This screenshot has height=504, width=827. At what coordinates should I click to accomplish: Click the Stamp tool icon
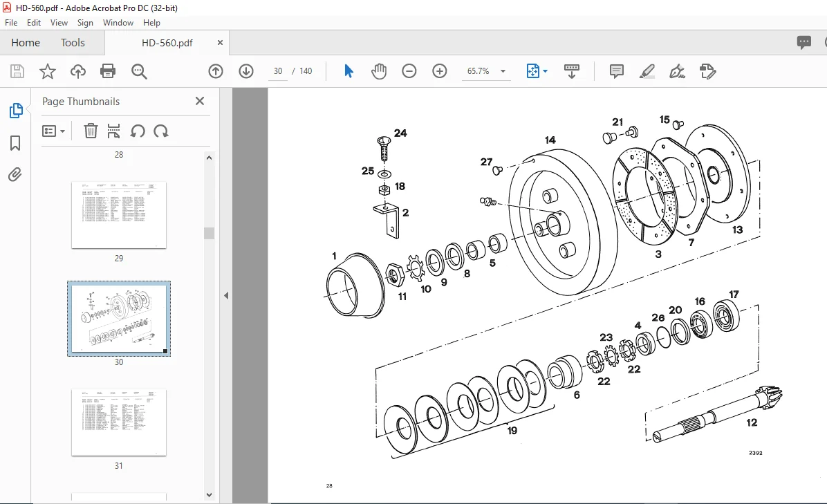click(x=707, y=71)
